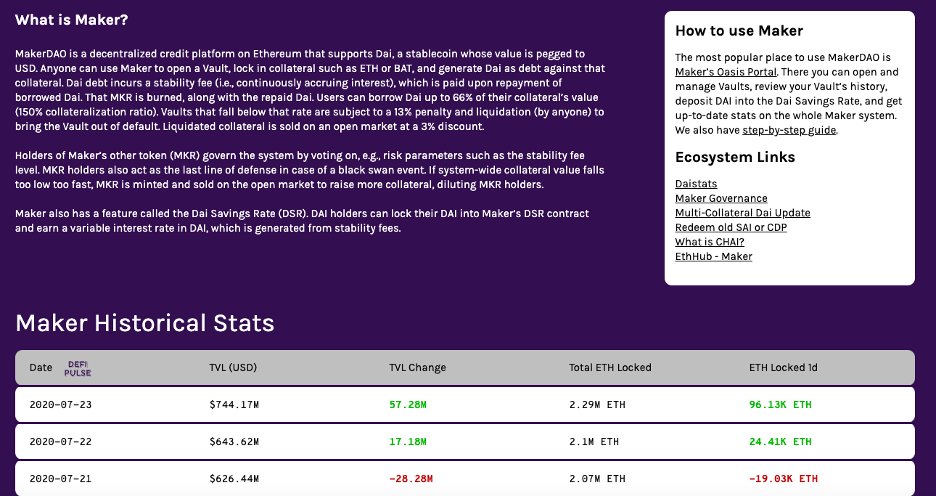Click the Total ETH Locked column header
The image size is (936, 496).
tap(610, 368)
